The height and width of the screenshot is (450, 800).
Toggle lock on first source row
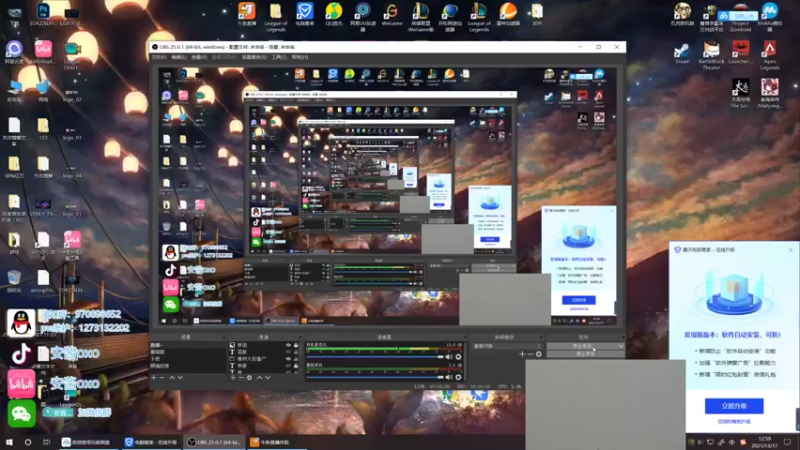coord(296,345)
